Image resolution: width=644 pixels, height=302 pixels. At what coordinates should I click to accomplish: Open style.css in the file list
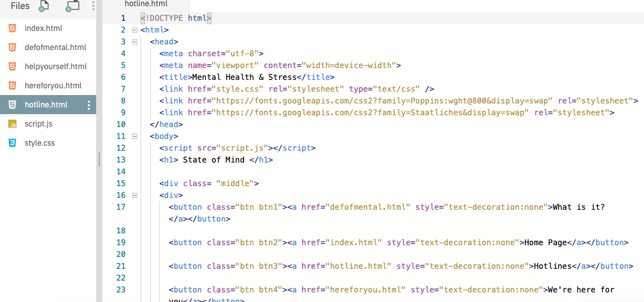pos(39,143)
